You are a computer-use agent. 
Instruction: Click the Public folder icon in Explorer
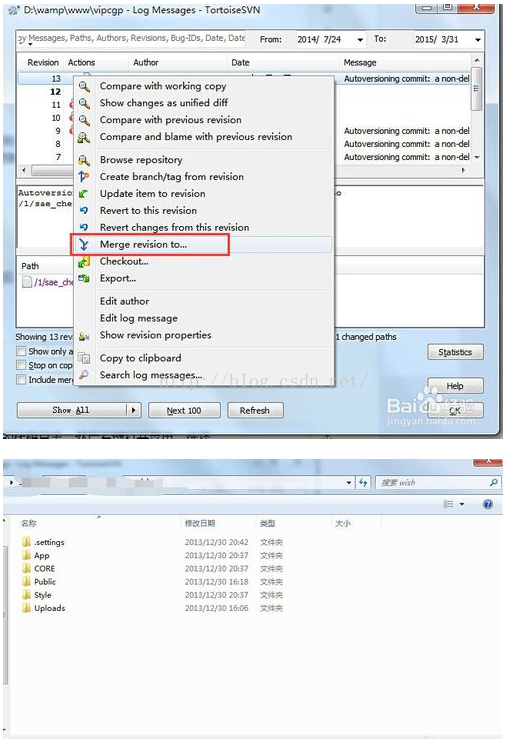click(26, 582)
